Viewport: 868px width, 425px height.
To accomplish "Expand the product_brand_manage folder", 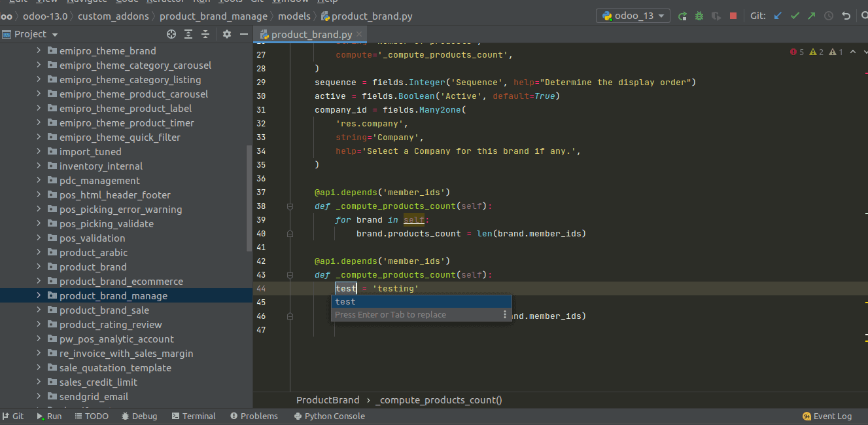I will pyautogui.click(x=39, y=296).
